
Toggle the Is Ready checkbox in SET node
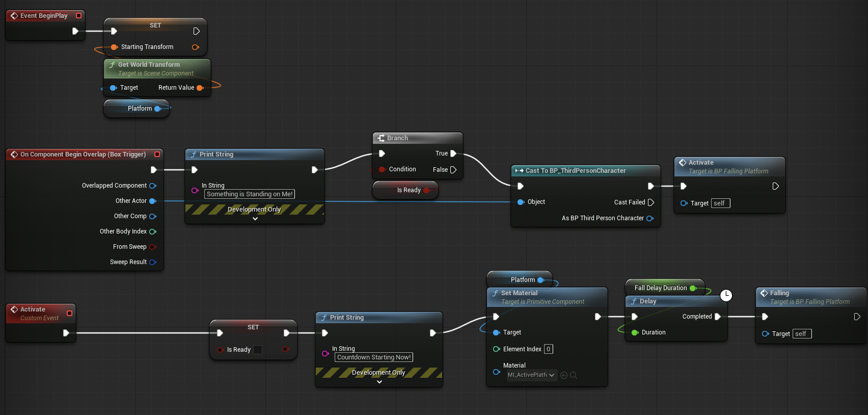258,350
